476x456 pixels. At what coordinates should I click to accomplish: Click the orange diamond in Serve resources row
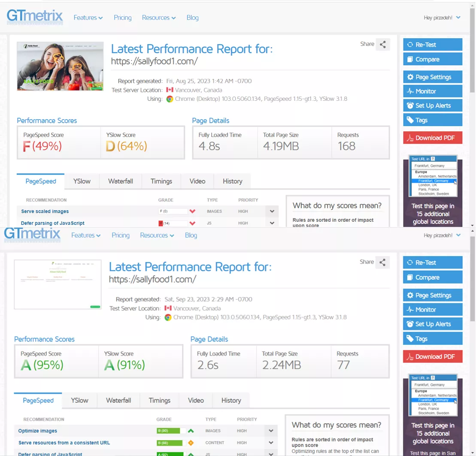(191, 443)
